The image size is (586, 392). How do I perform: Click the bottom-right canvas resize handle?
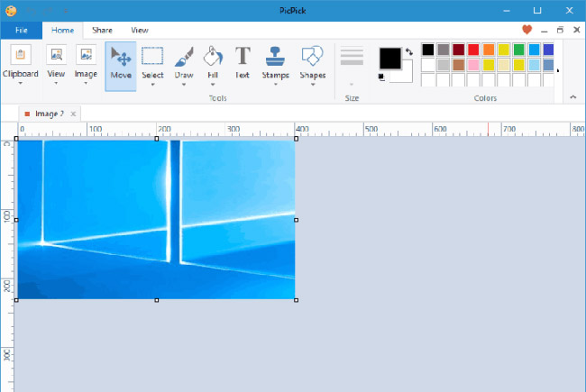296,300
